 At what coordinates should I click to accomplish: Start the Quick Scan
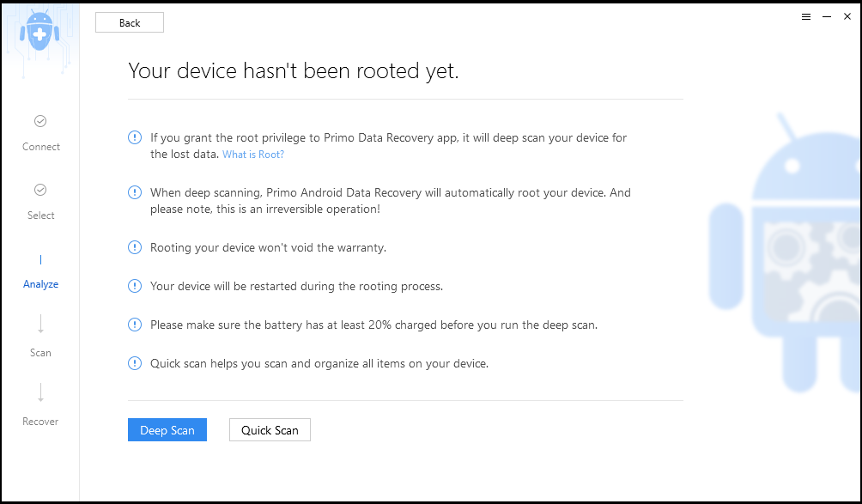coord(270,430)
